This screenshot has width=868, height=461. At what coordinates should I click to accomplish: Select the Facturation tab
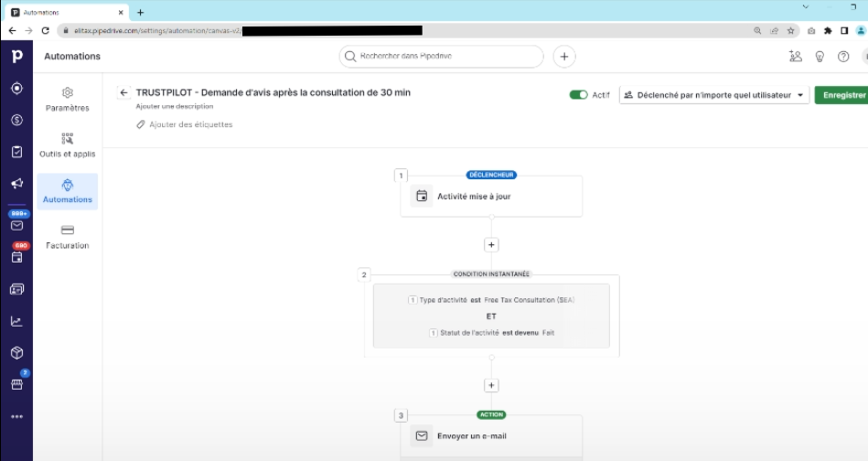tap(68, 237)
